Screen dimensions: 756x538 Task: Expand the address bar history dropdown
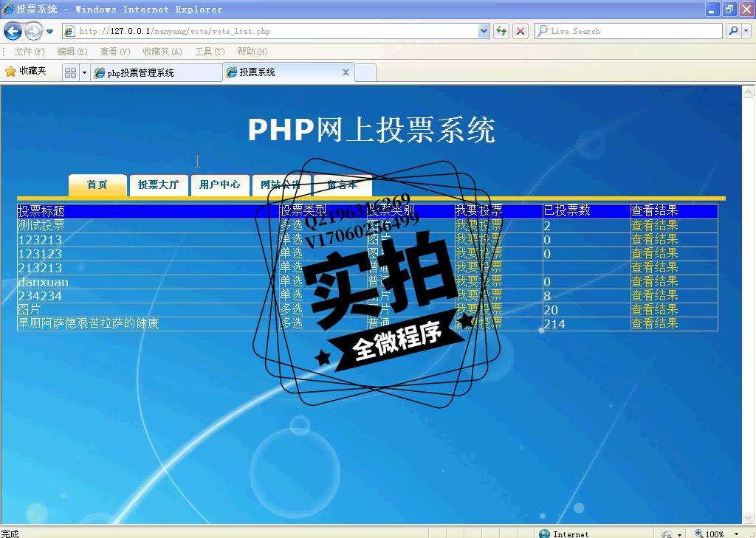pos(484,31)
